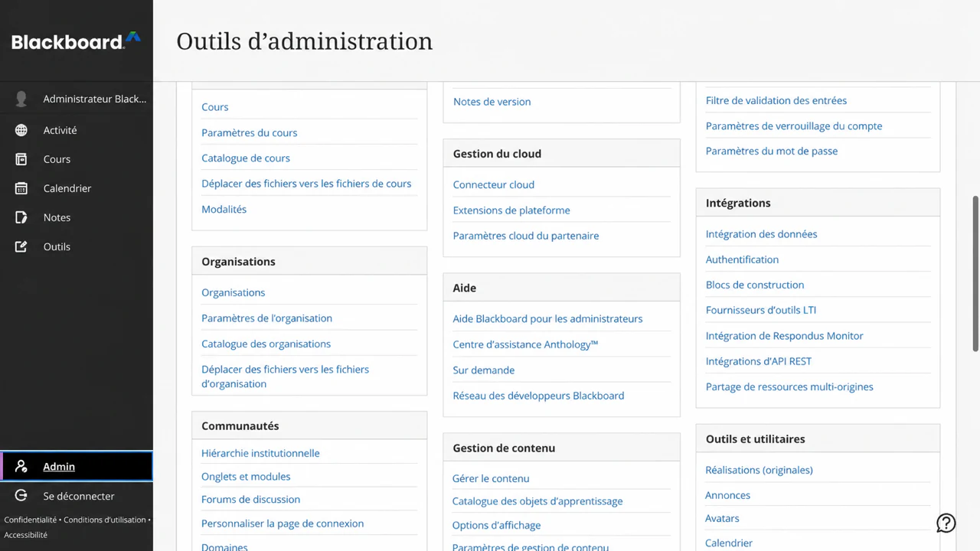Open the Paramètres du cours link

click(x=249, y=132)
